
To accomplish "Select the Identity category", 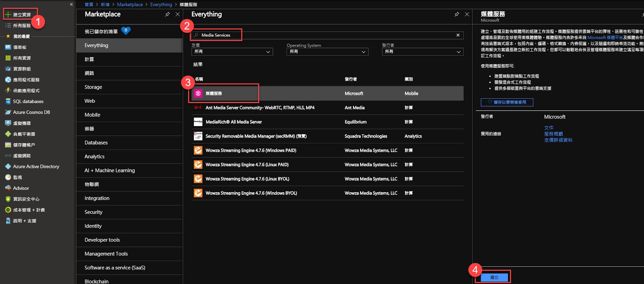I will (x=130, y=226).
